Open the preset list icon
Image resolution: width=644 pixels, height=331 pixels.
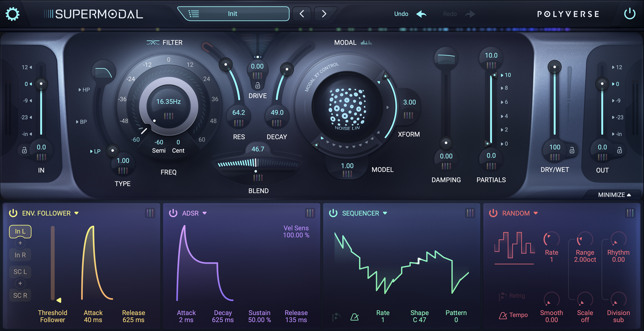[194, 14]
